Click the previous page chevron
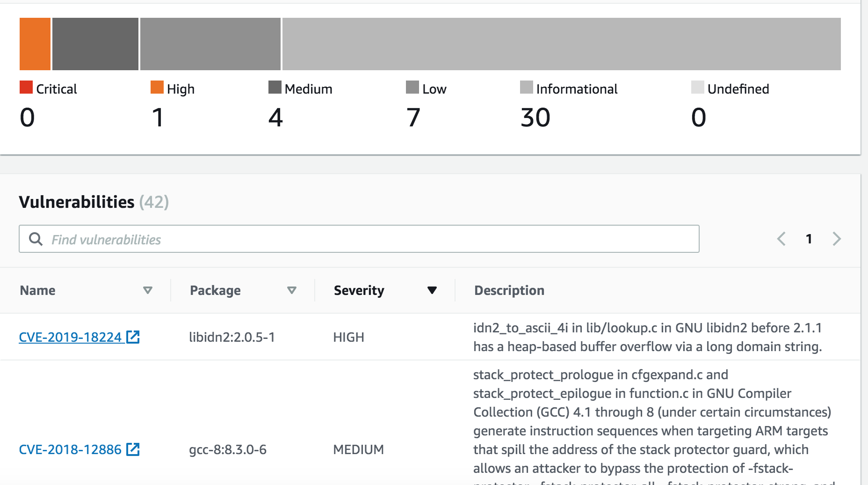 [x=781, y=239]
